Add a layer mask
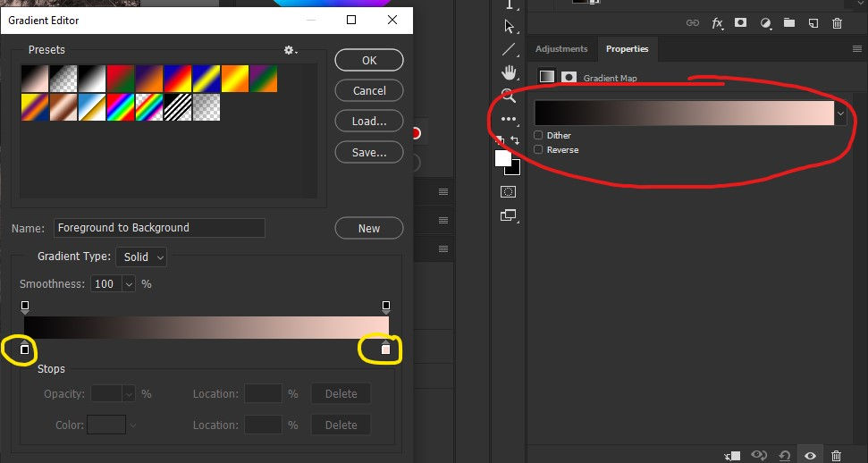The image size is (868, 463). click(740, 22)
